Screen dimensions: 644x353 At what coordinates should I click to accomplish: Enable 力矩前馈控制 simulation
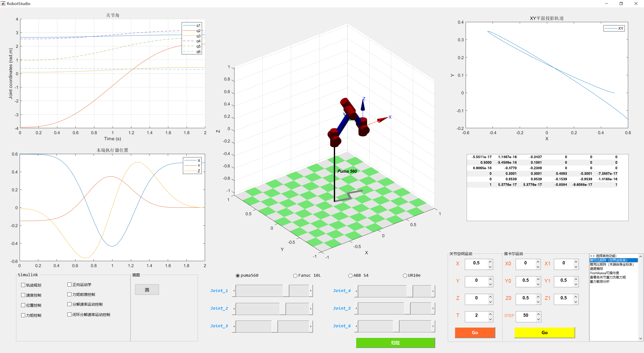69,294
